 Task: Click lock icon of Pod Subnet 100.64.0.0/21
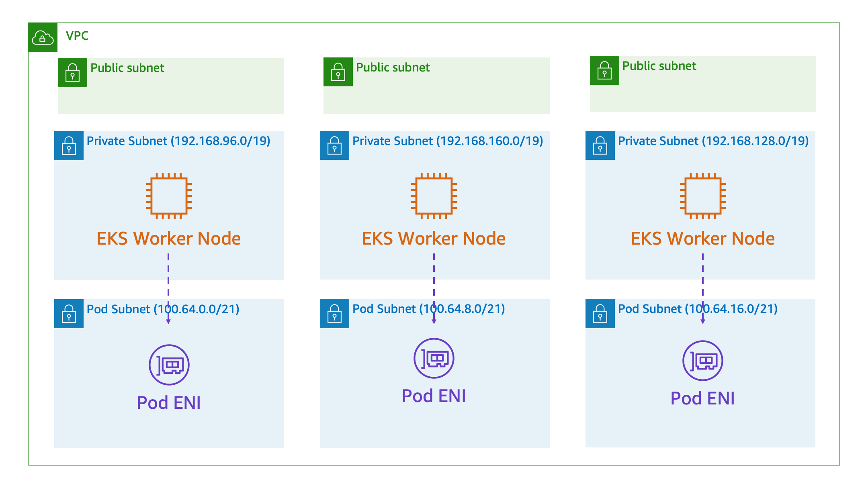[69, 314]
